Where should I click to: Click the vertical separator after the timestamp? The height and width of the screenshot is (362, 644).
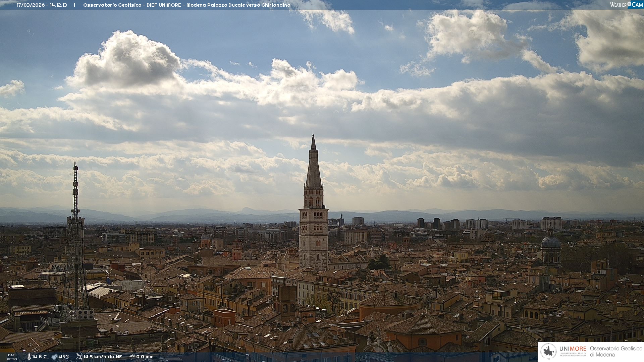tap(74, 5)
